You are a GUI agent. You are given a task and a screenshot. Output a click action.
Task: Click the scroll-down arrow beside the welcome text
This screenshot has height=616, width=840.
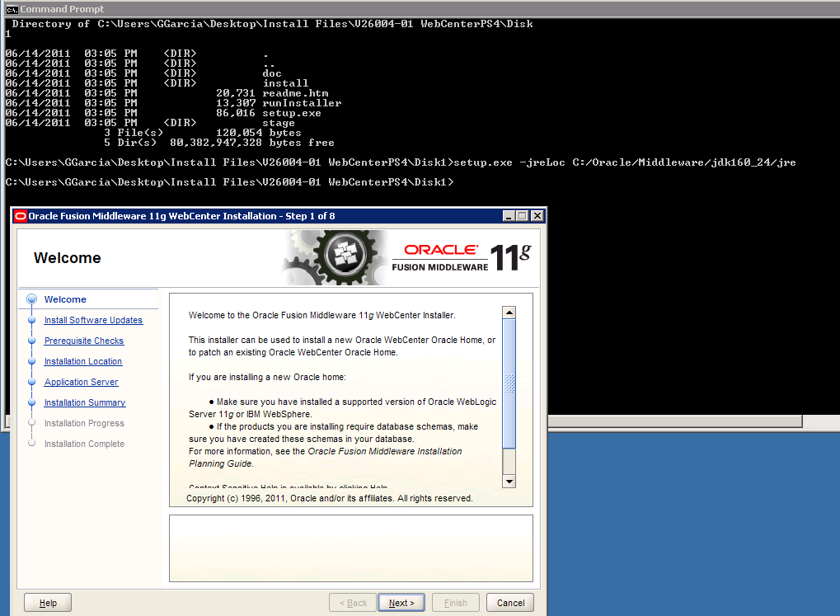click(x=509, y=481)
